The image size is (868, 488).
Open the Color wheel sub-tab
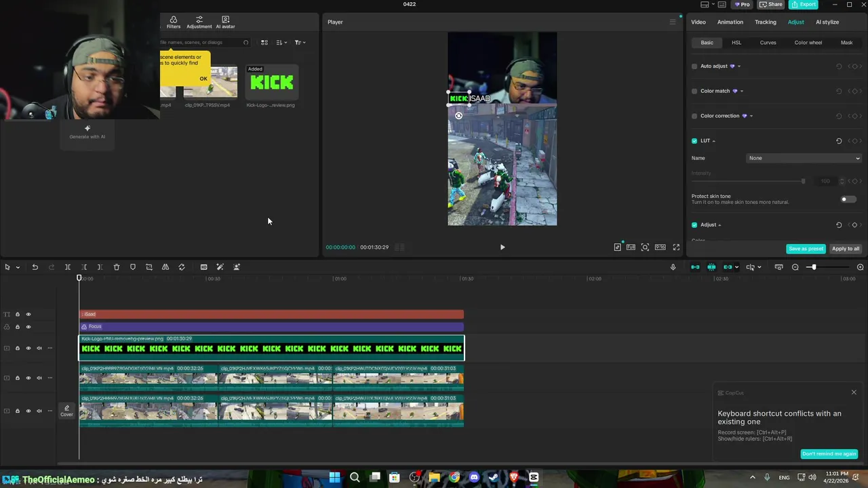(x=808, y=43)
